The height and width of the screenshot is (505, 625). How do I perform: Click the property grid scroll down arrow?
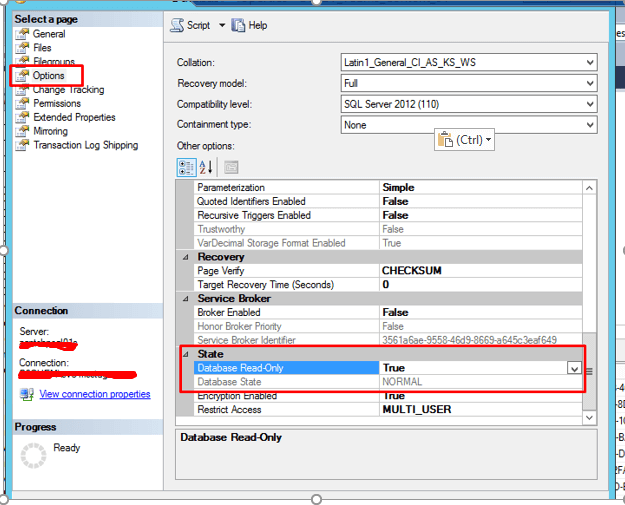(x=589, y=418)
